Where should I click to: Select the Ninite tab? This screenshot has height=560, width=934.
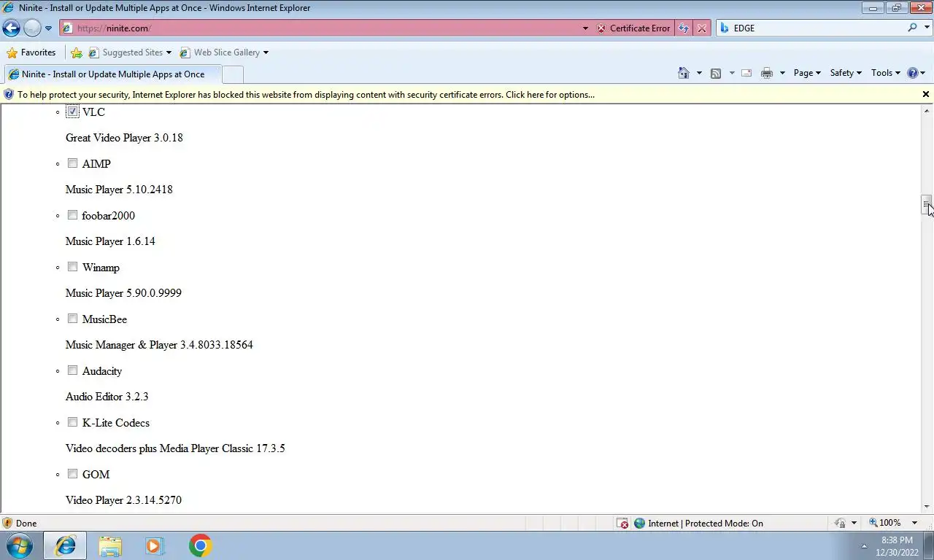point(111,74)
